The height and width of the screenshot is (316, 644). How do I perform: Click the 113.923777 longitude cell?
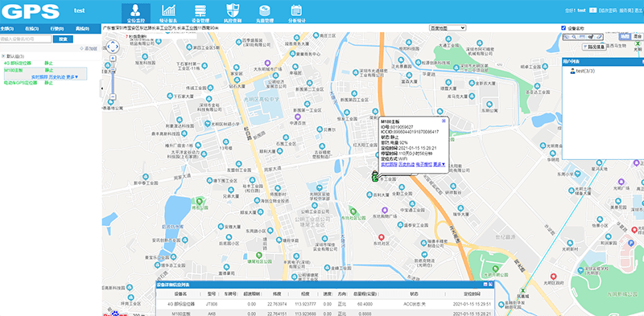(307, 304)
